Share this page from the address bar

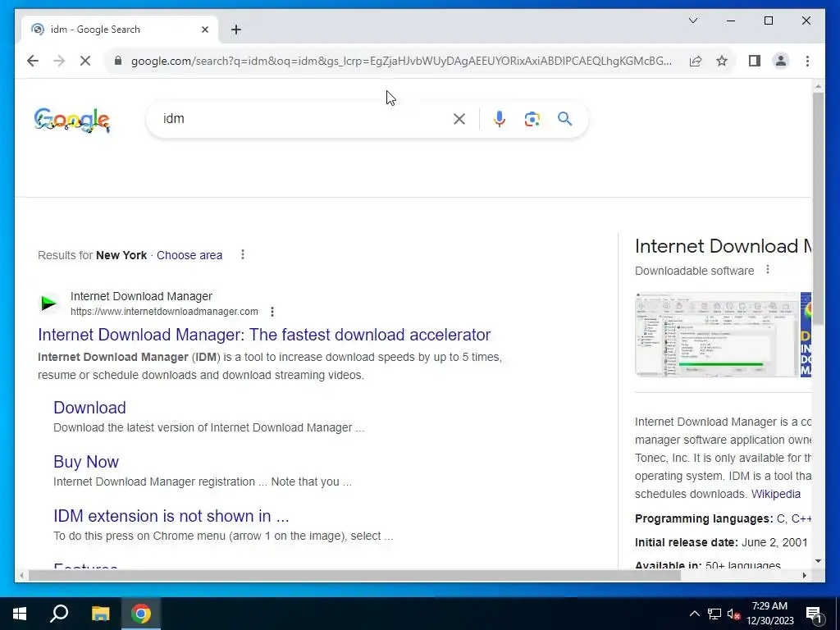[696, 61]
